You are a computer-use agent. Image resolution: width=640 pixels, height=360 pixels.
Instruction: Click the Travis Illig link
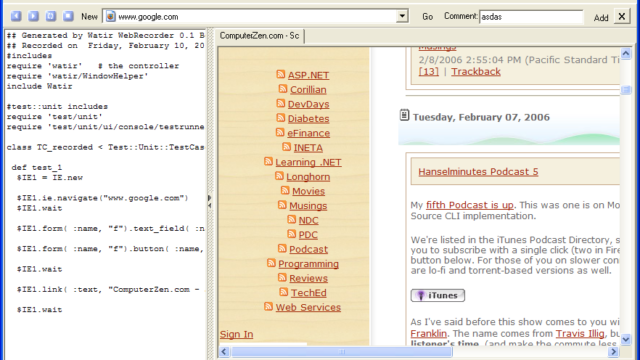(x=580, y=334)
